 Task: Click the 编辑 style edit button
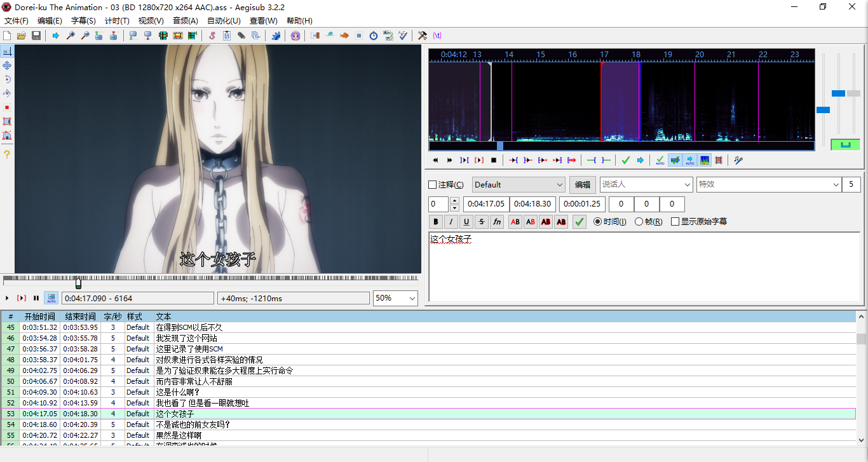[583, 185]
